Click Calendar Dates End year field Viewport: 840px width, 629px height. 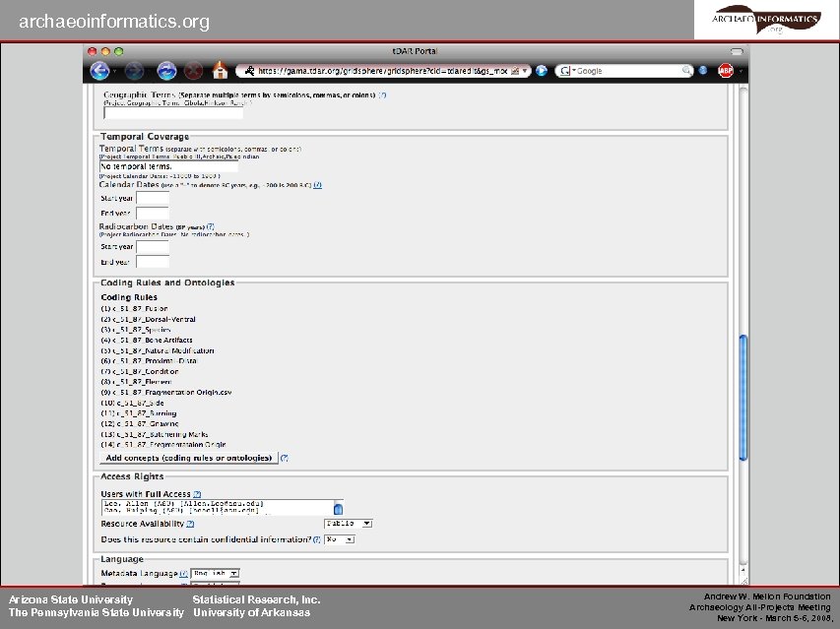pos(153,213)
